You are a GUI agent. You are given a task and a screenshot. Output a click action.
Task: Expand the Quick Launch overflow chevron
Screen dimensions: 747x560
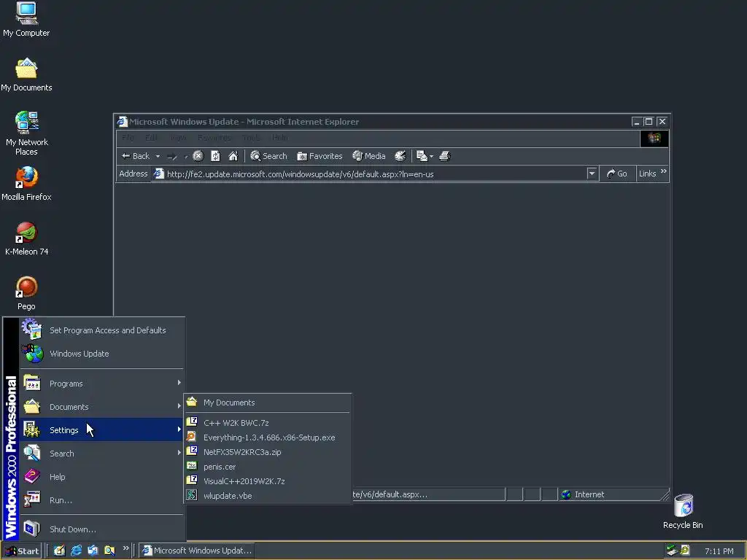tap(125, 548)
